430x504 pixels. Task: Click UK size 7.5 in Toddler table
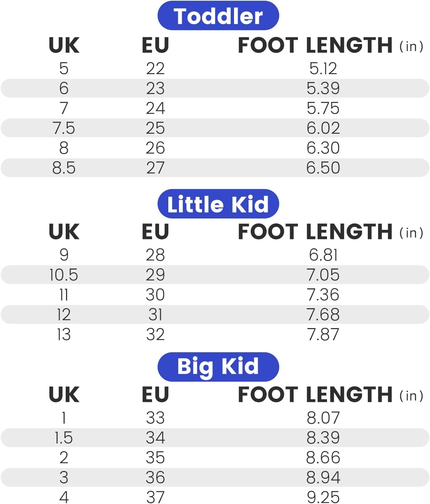point(64,128)
